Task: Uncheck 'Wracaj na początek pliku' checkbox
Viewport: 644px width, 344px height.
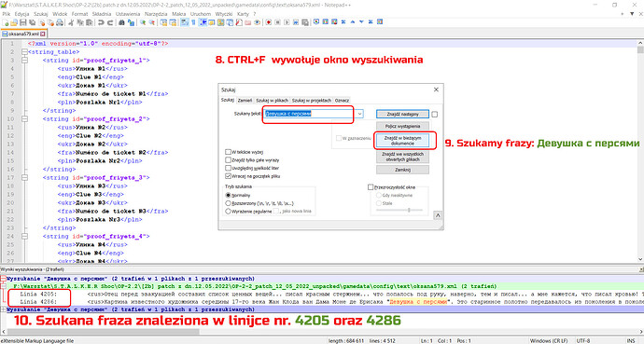Action: (x=228, y=176)
